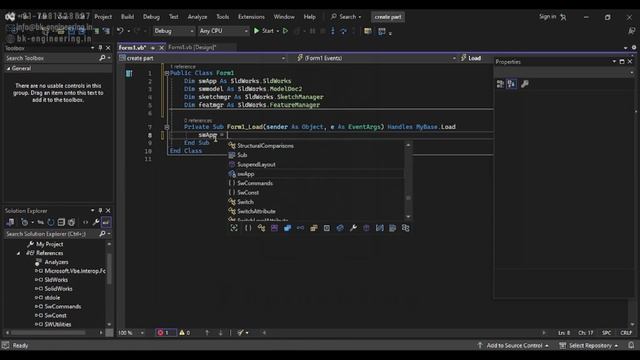This screenshot has height=360, width=640.
Task: Click Solution Explorer collapse all icon
Action: (61, 222)
